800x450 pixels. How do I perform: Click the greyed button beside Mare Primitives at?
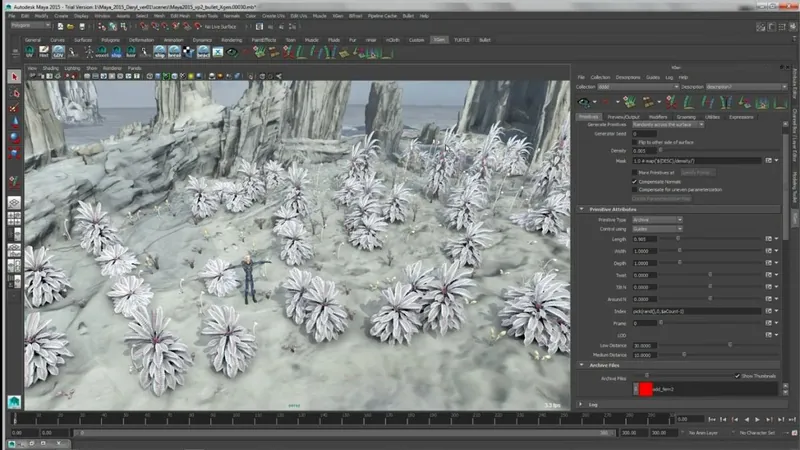pos(696,172)
